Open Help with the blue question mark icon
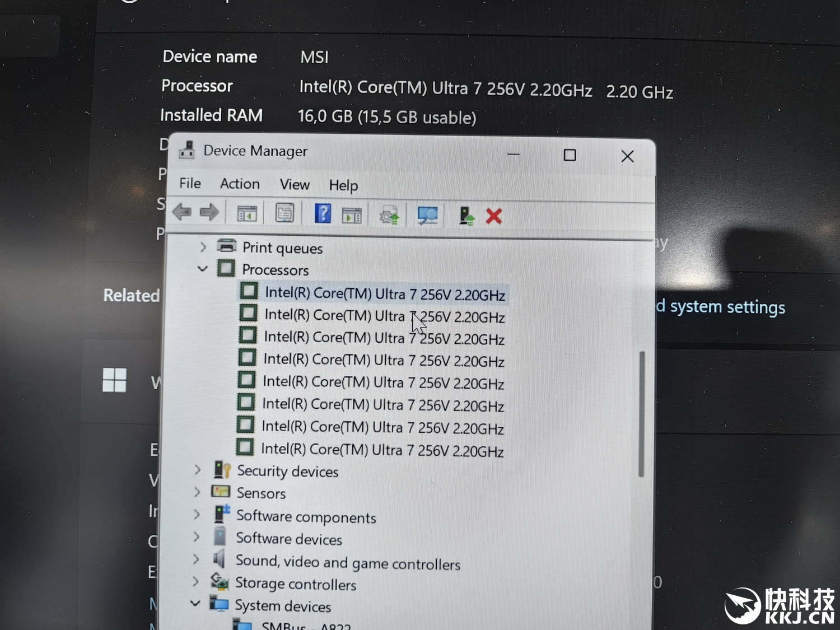Viewport: 840px width, 630px height. [x=323, y=213]
